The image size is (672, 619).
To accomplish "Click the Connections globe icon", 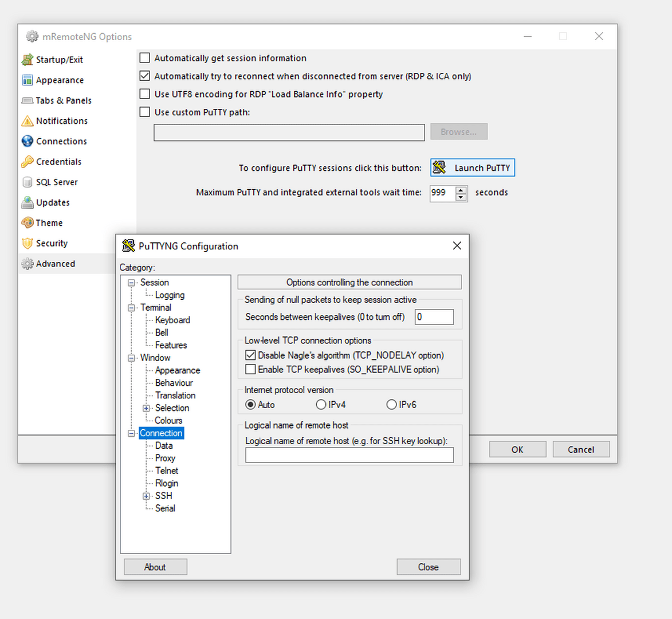I will (x=27, y=141).
